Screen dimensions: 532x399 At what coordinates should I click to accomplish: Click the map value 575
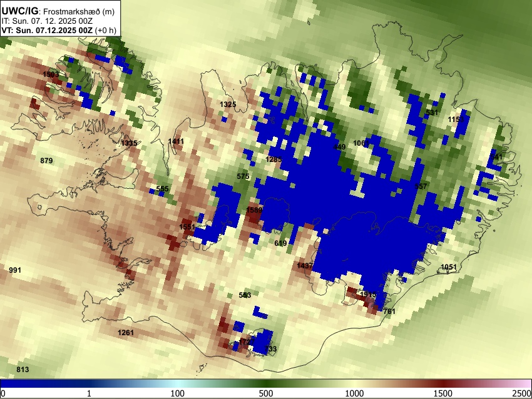pos(243,176)
